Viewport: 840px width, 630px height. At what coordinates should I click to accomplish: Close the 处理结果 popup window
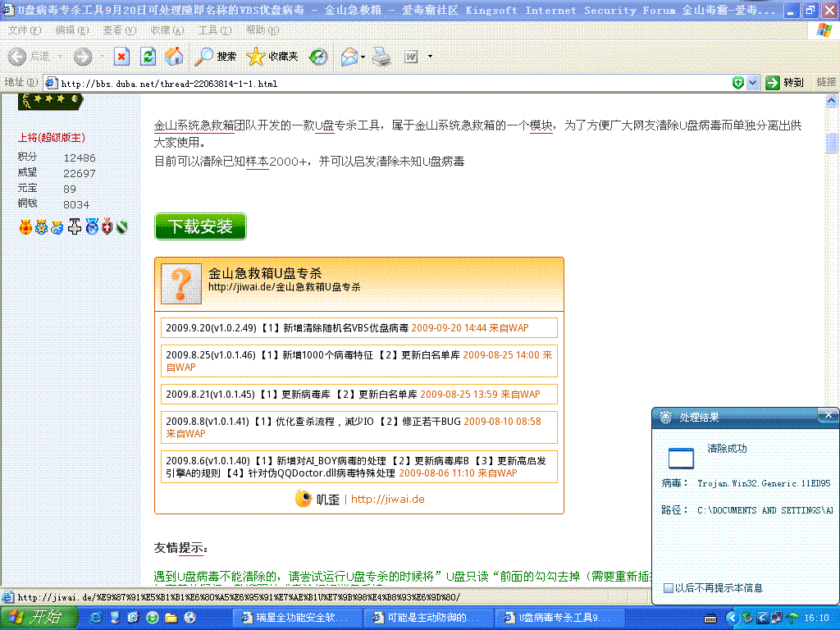[829, 415]
